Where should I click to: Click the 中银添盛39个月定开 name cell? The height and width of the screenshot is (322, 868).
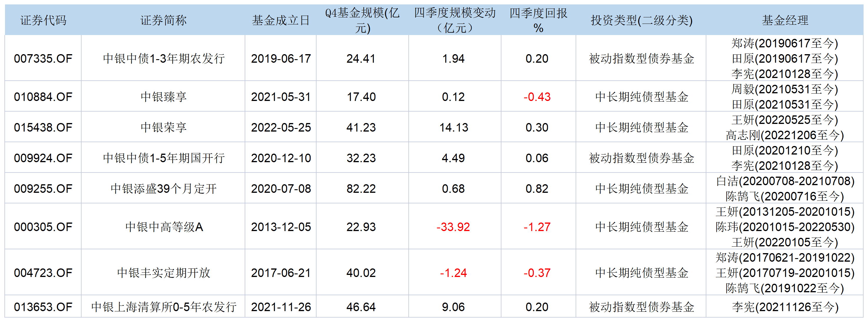pyautogui.click(x=163, y=189)
